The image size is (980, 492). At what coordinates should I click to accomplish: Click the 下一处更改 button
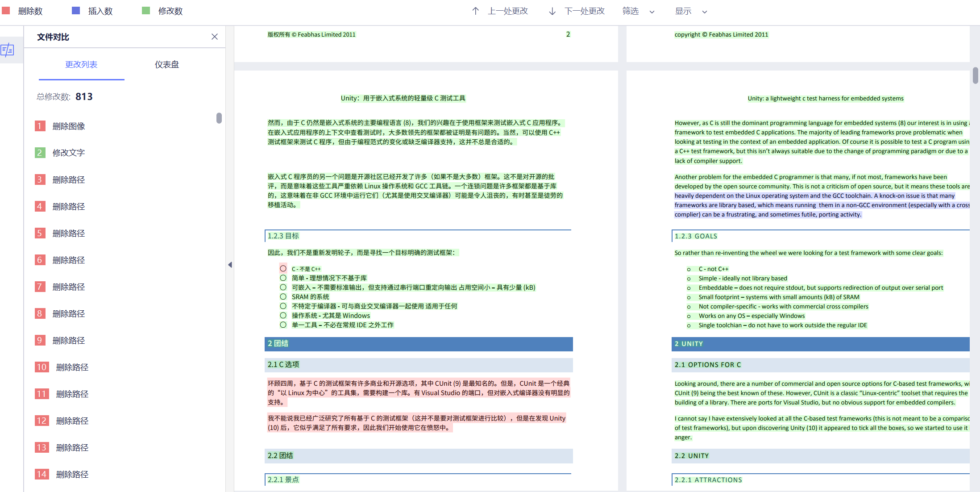coord(585,11)
